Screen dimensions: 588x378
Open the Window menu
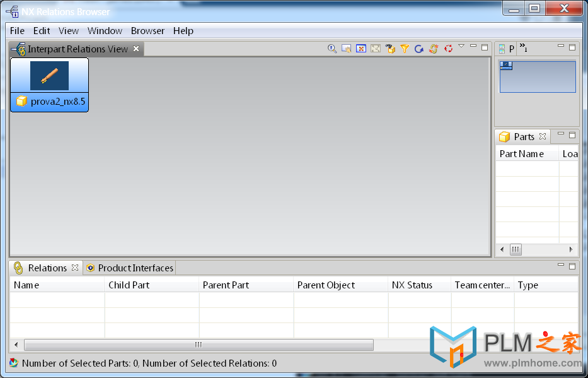105,31
